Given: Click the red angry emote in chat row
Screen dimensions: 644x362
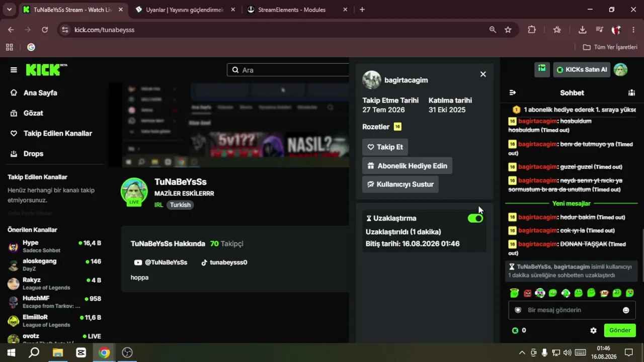Looking at the screenshot, I should 527,293.
